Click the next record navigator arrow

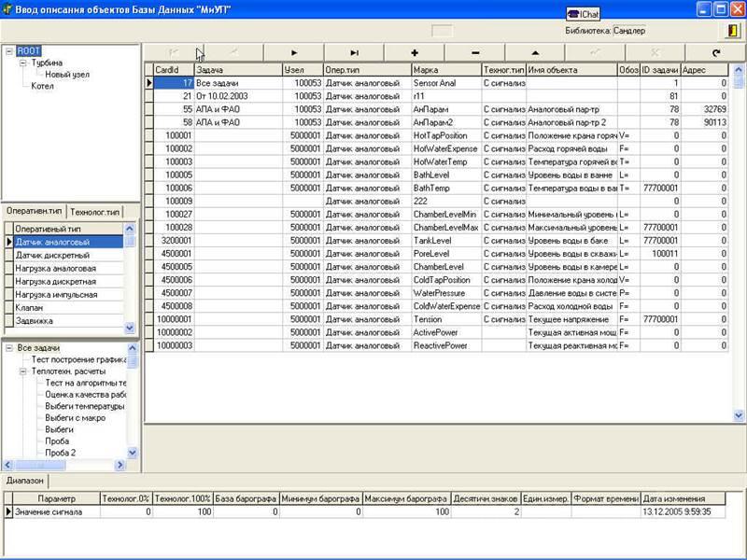pyautogui.click(x=294, y=53)
